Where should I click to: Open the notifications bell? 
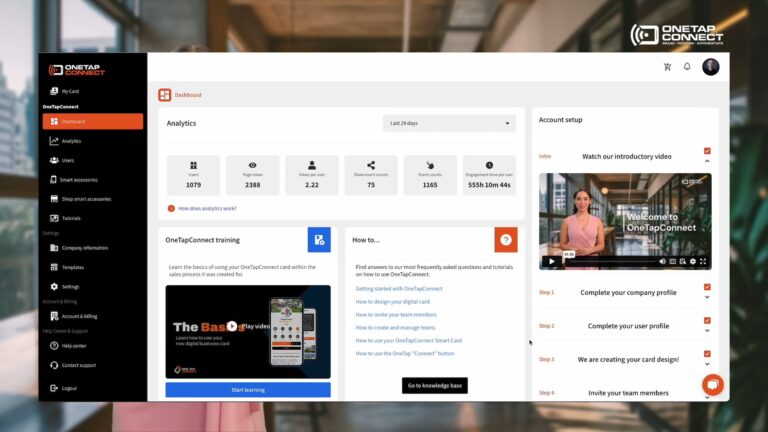click(687, 67)
